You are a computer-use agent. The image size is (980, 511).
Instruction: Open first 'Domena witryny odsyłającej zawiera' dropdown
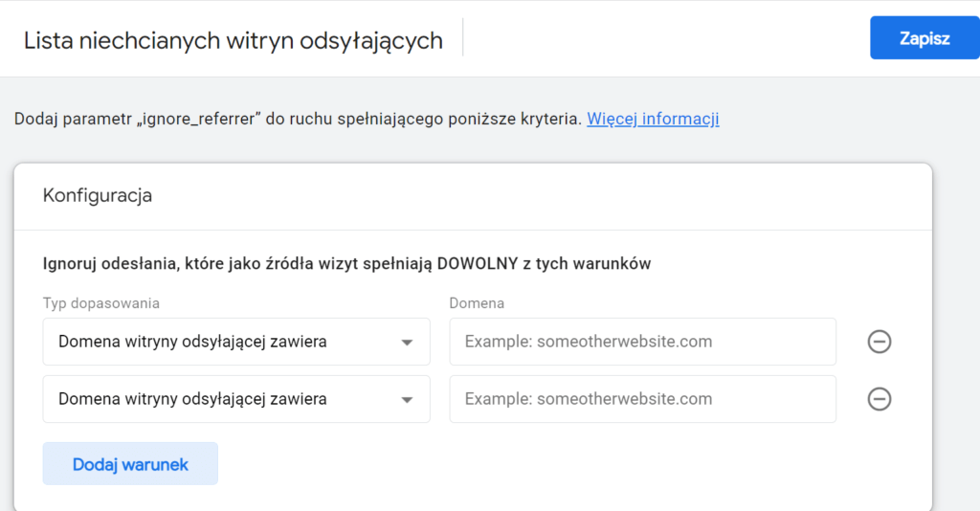220,342
